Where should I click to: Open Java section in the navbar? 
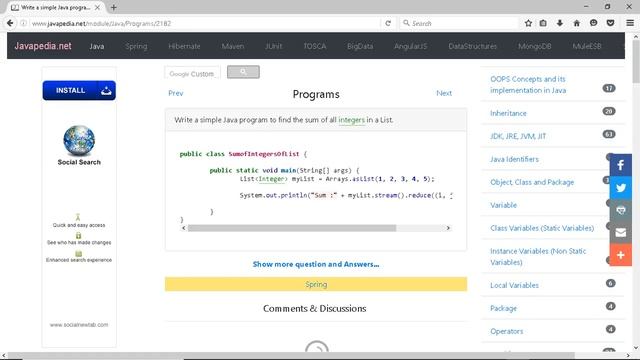click(97, 47)
